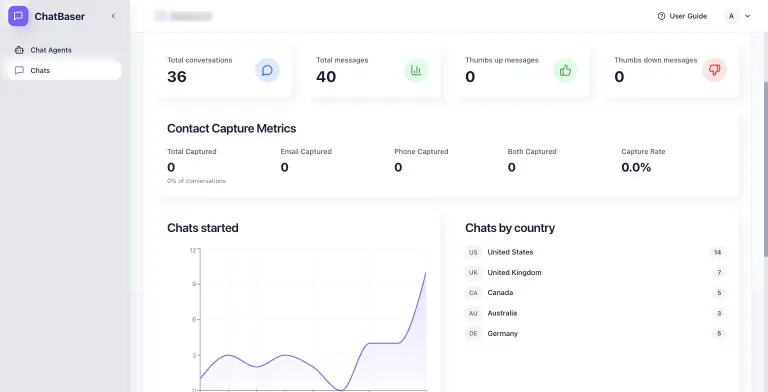Viewport: 768px width, 392px height.
Task: Click the Total conversations value 36
Action: [177, 76]
